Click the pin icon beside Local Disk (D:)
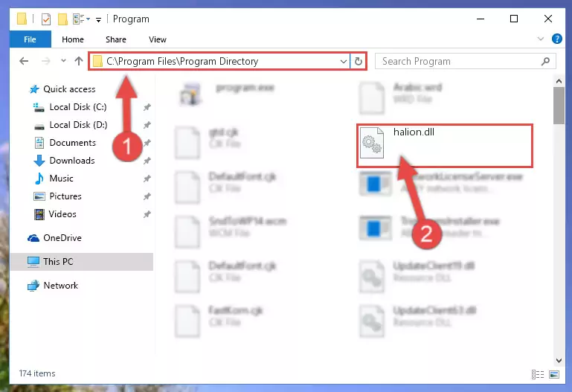This screenshot has width=572, height=392. 147,125
